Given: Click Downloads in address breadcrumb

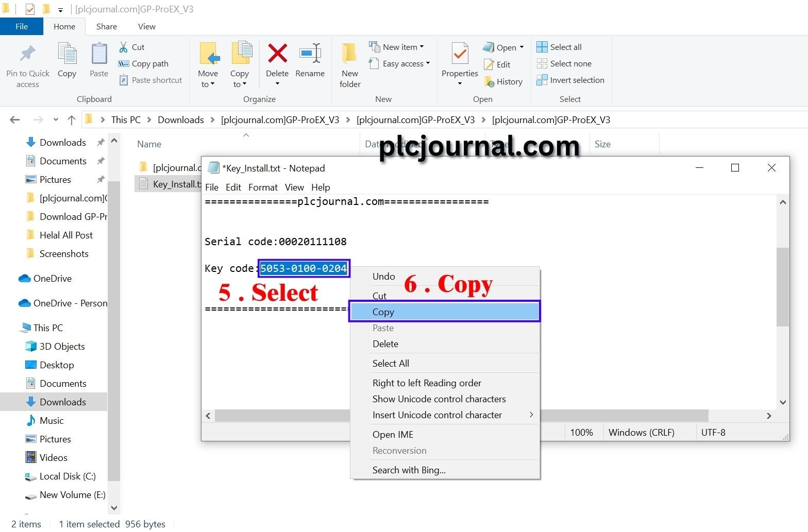Looking at the screenshot, I should 181,119.
